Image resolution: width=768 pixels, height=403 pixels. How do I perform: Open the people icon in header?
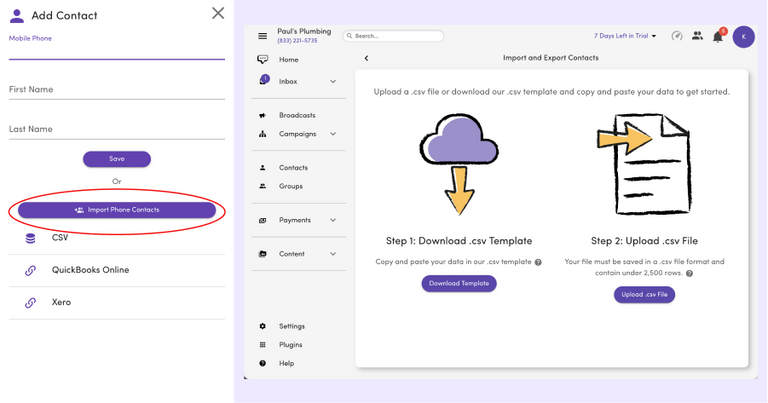coord(697,36)
